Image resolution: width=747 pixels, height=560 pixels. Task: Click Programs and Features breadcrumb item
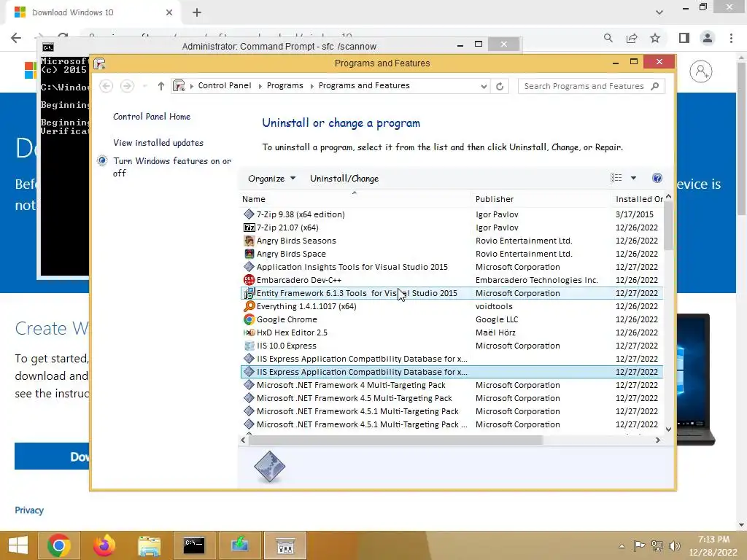(364, 86)
